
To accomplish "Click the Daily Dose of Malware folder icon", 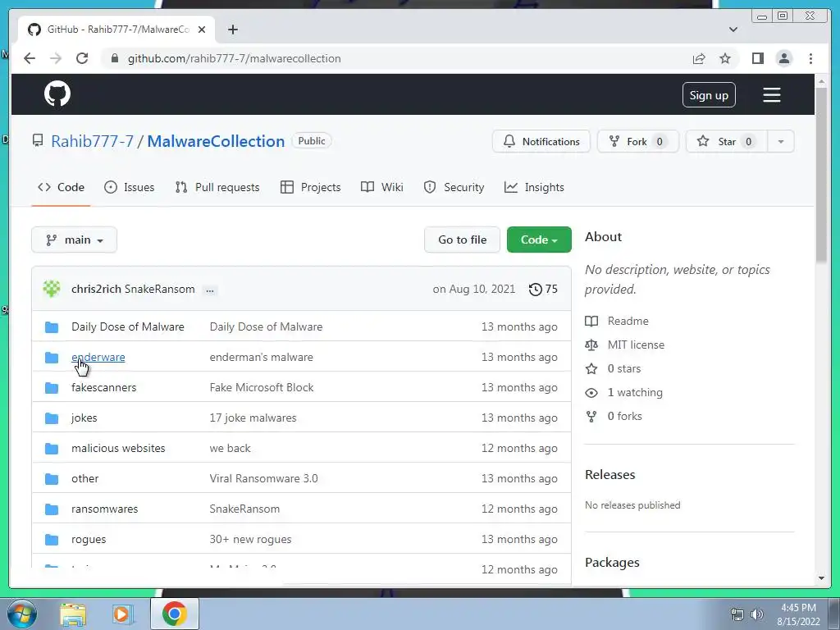I will 52,327.
